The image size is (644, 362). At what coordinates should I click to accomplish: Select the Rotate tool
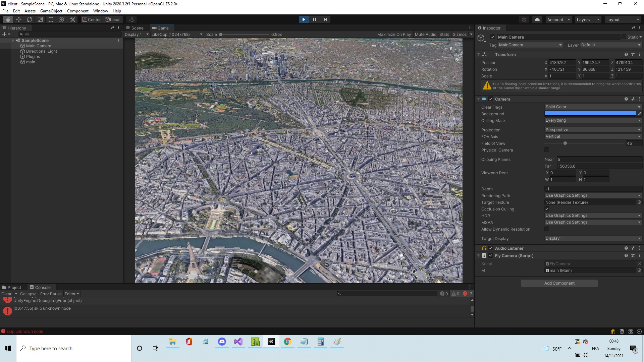coord(30,19)
